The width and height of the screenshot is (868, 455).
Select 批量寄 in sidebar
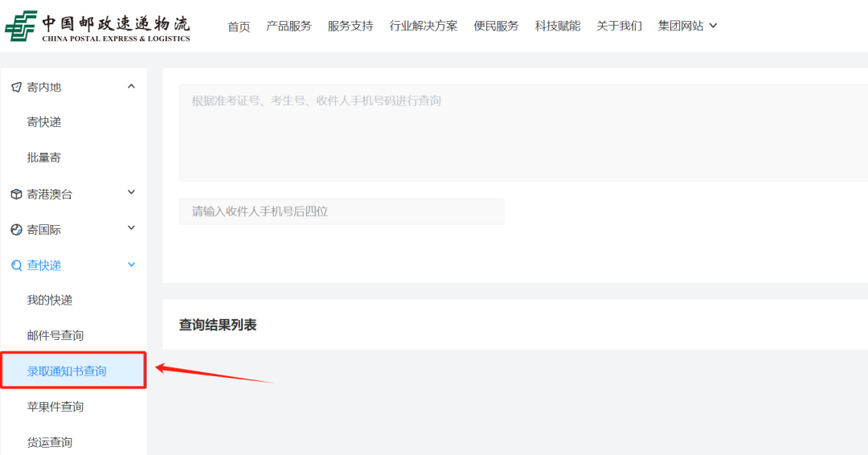[x=43, y=158]
